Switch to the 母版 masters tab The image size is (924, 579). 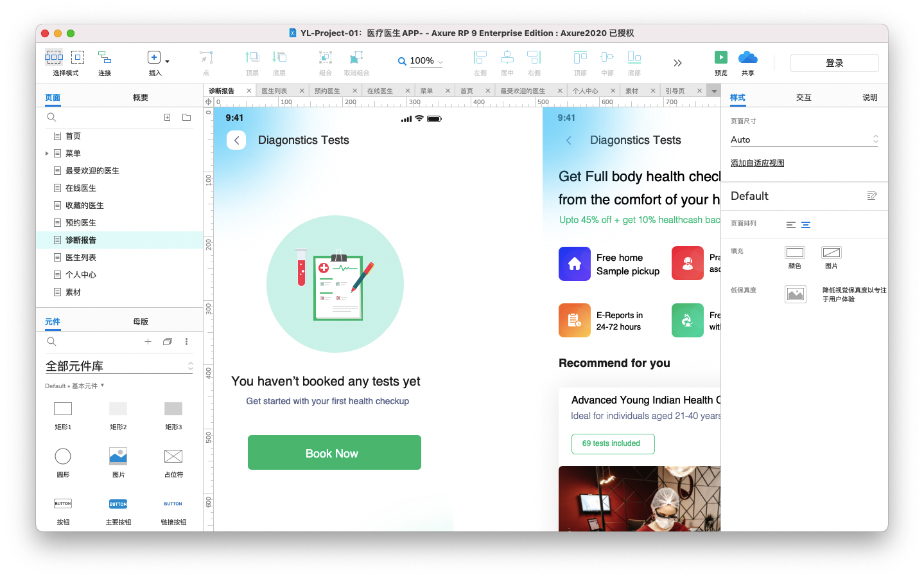(141, 322)
